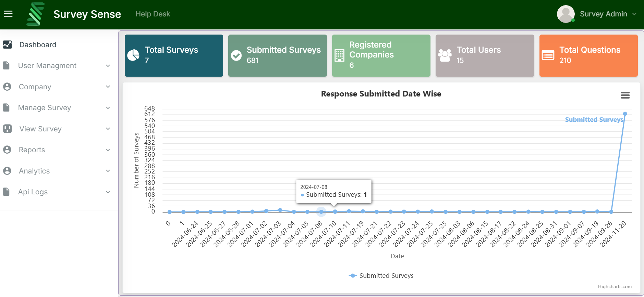This screenshot has width=644, height=297.
Task: Expand the Manage Survey menu chevron
Action: pyautogui.click(x=108, y=108)
